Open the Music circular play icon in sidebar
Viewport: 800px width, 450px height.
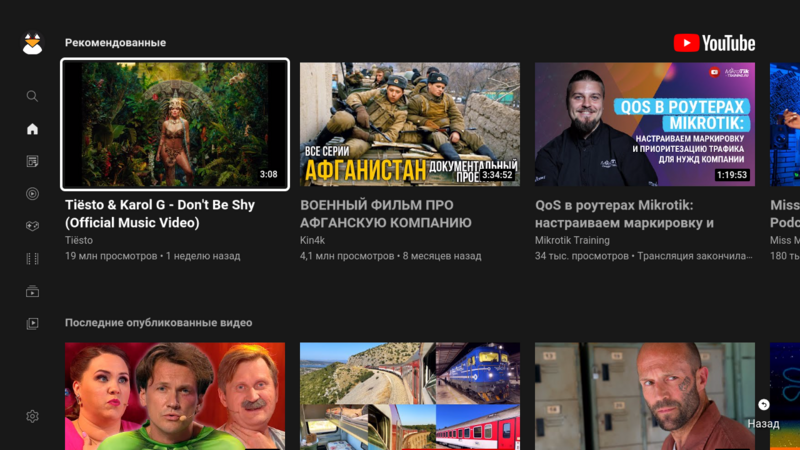(32, 194)
